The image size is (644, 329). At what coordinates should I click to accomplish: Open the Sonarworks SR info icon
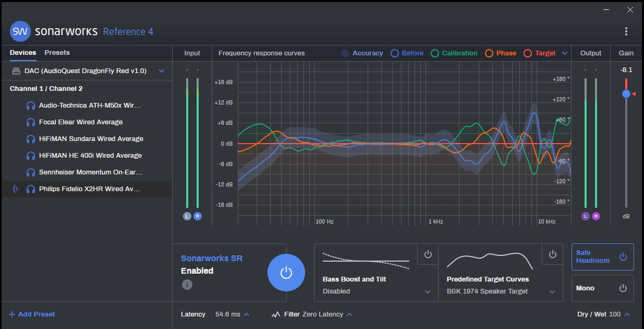(x=187, y=285)
